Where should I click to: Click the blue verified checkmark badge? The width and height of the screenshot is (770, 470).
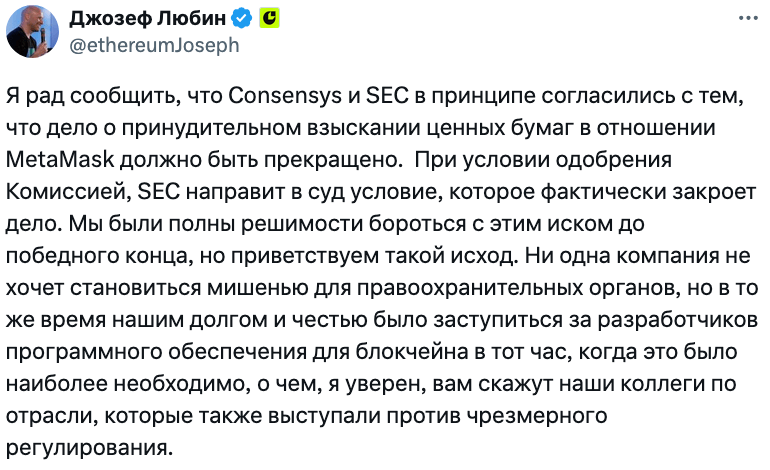[241, 19]
